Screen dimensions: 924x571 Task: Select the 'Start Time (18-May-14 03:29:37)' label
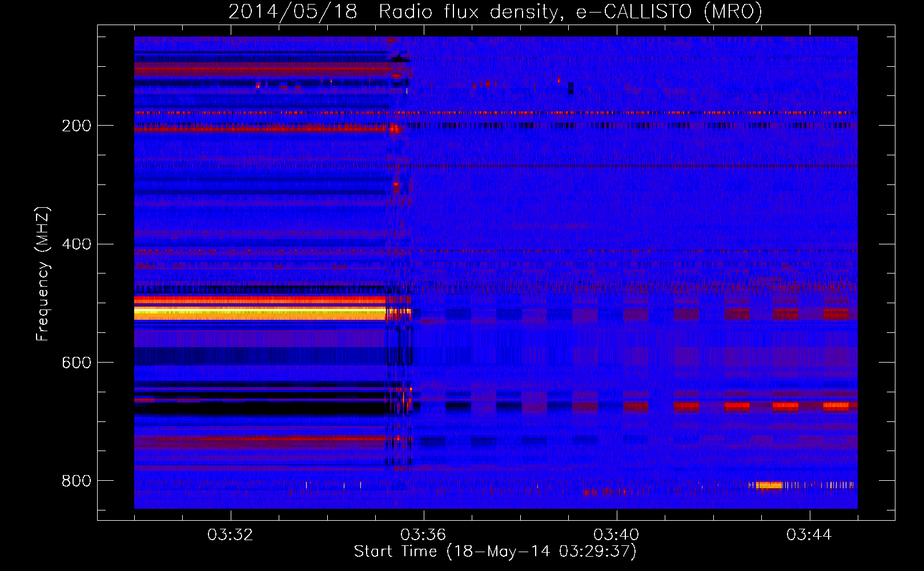pos(495,552)
